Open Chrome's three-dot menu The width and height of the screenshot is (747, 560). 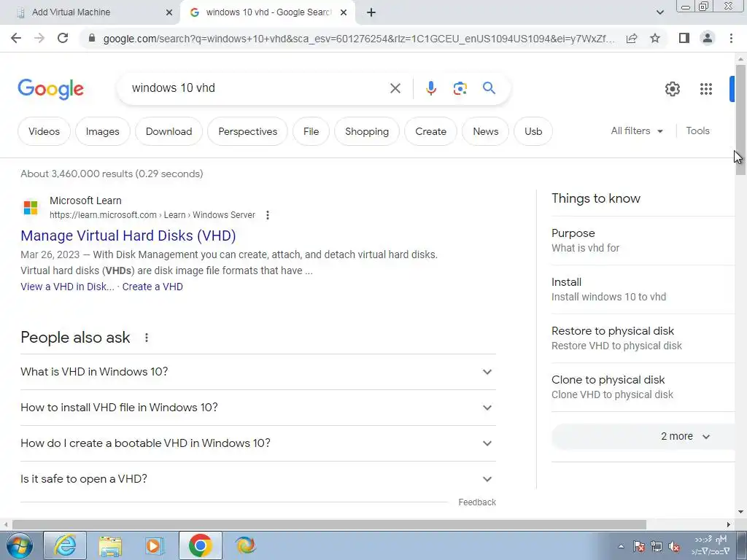pyautogui.click(x=731, y=38)
